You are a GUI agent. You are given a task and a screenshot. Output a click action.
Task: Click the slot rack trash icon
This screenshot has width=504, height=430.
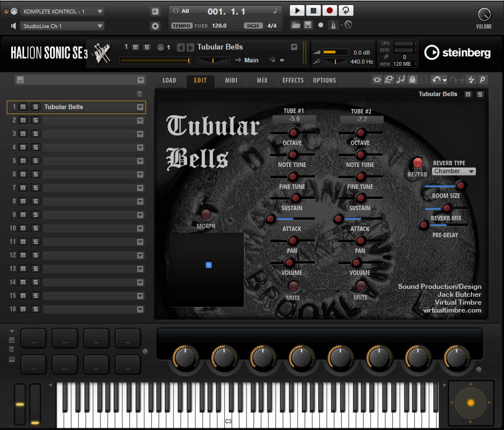[139, 94]
